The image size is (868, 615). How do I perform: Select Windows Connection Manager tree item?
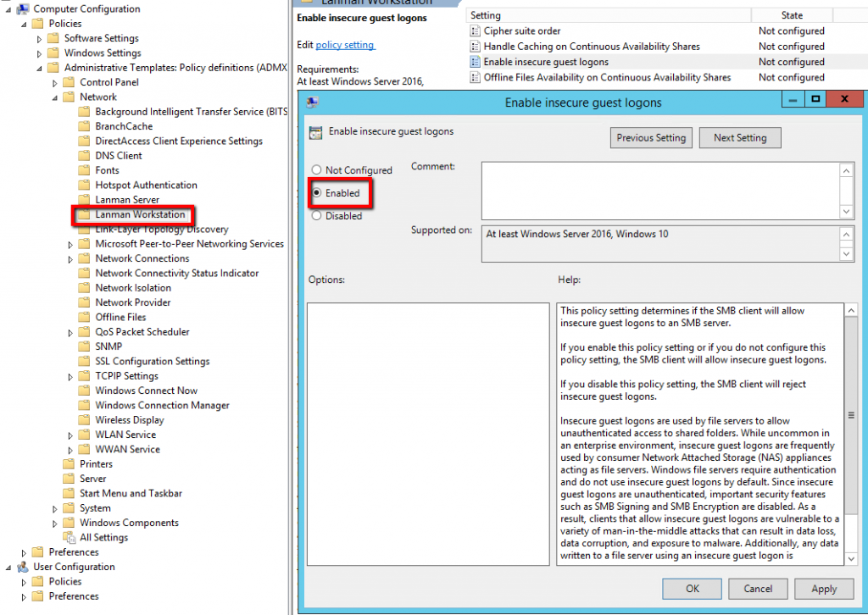162,405
